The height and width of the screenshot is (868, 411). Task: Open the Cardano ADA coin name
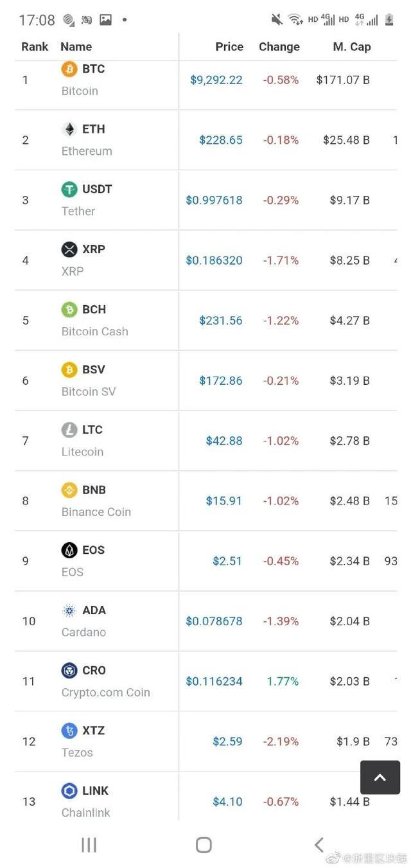[x=83, y=621]
